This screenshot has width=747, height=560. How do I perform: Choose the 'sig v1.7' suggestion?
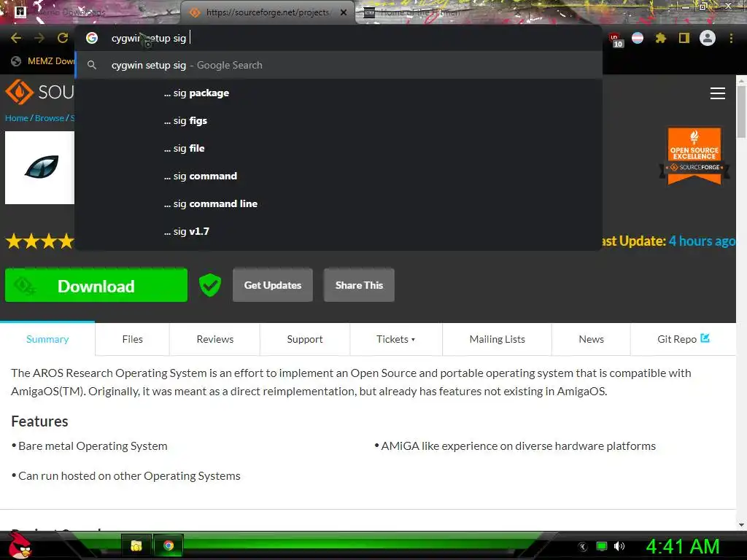pos(338,231)
